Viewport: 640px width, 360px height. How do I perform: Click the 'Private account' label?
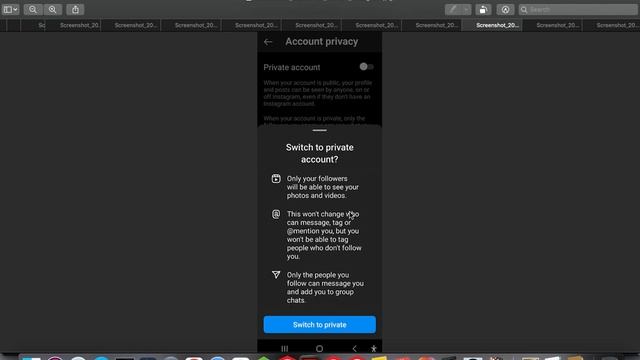291,67
